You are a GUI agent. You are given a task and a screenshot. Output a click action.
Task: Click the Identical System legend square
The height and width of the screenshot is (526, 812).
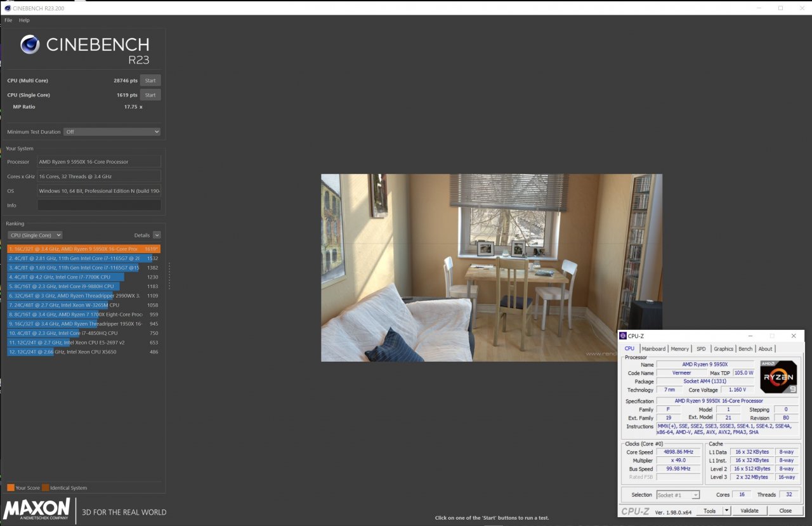46,488
